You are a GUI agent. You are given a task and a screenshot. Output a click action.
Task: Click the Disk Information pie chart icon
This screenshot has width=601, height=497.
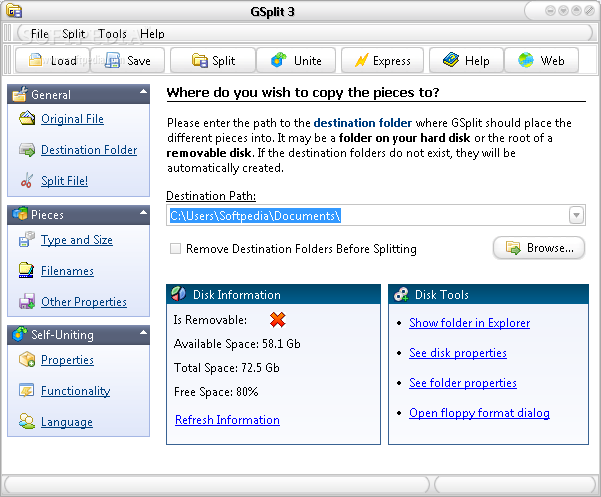[179, 294]
